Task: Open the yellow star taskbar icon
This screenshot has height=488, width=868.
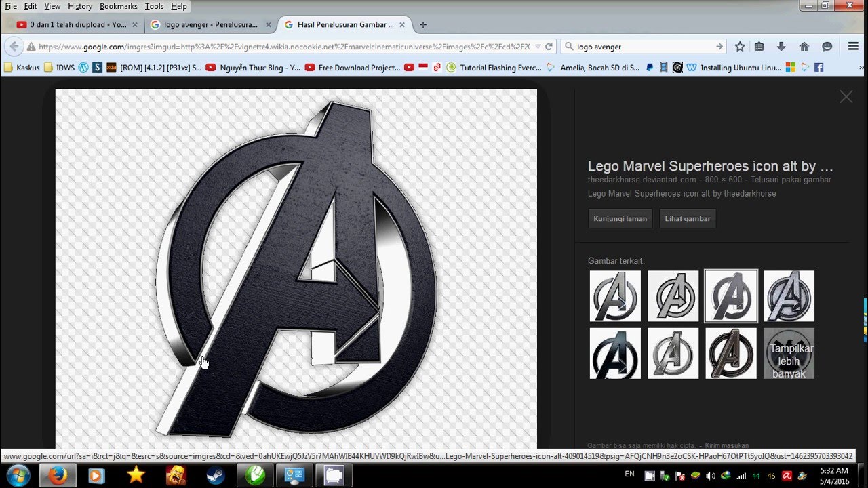Action: click(x=136, y=476)
